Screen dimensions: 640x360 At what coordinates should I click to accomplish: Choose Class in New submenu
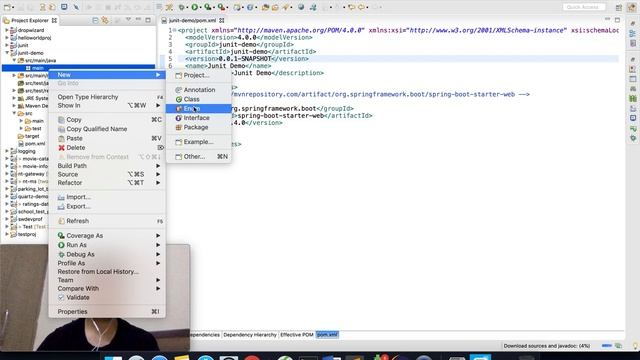(x=199, y=99)
